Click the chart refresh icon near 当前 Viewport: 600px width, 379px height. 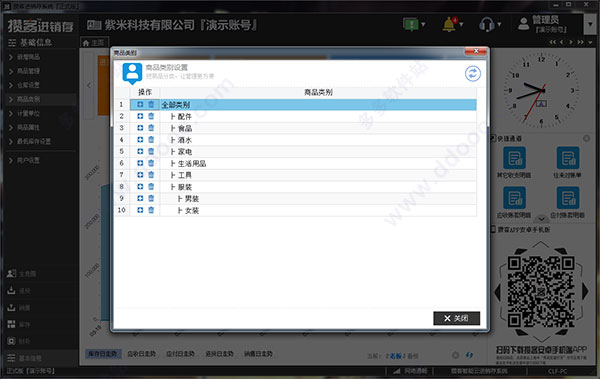click(x=469, y=355)
